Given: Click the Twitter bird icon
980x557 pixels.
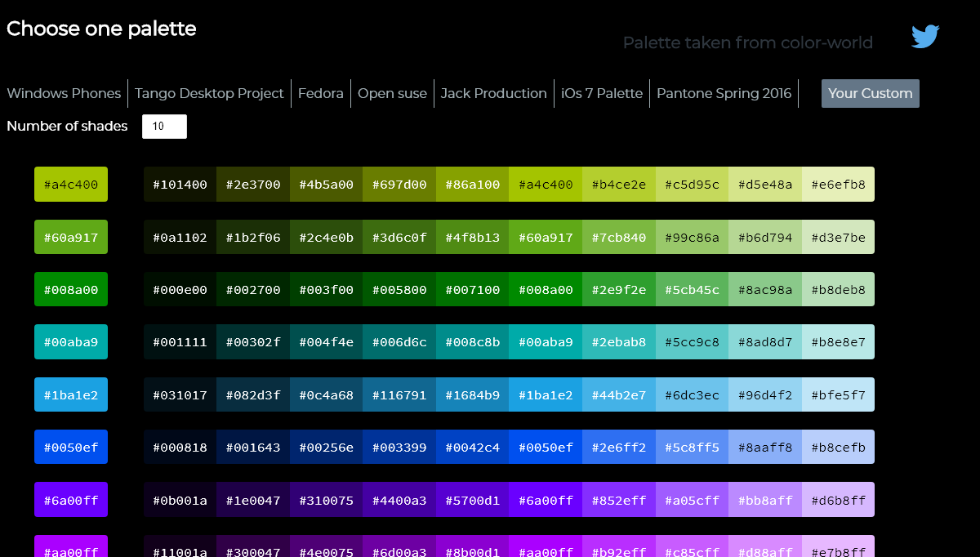Looking at the screenshot, I should pos(925,37).
